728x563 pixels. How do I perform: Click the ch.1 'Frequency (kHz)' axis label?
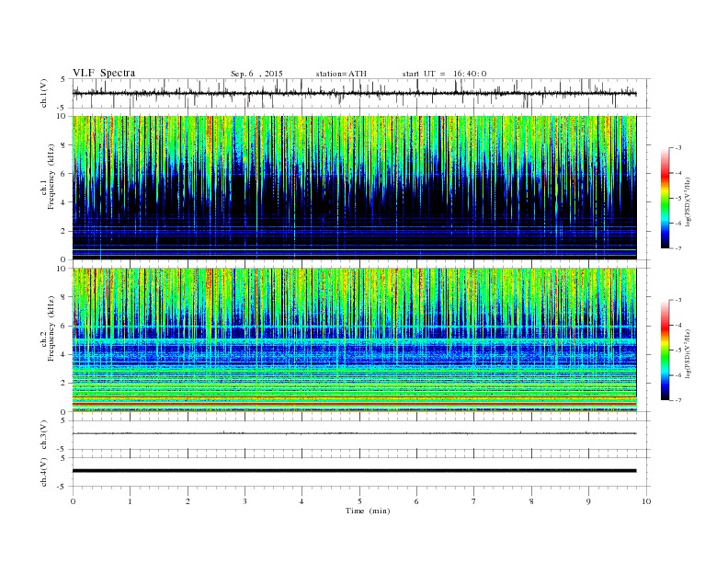(51, 177)
